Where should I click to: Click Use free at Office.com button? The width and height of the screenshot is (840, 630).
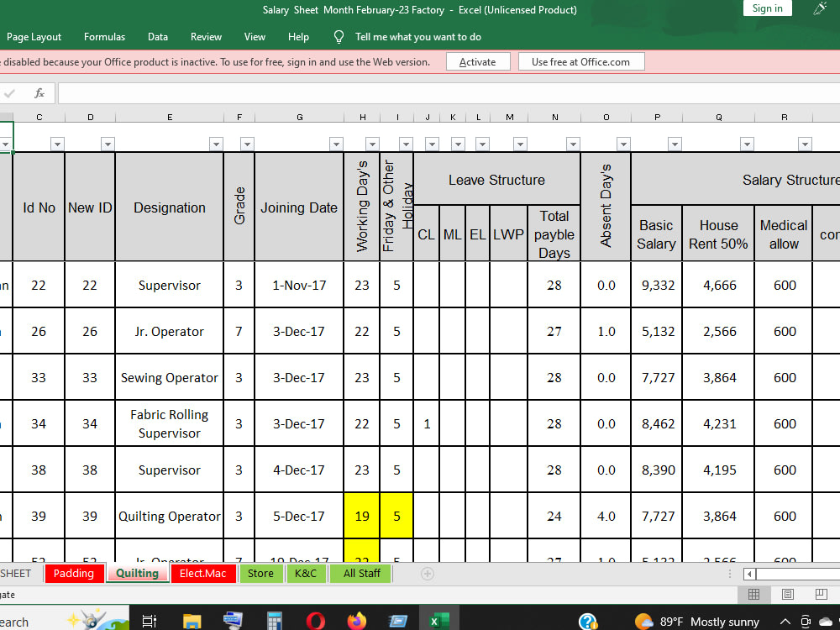(x=580, y=61)
